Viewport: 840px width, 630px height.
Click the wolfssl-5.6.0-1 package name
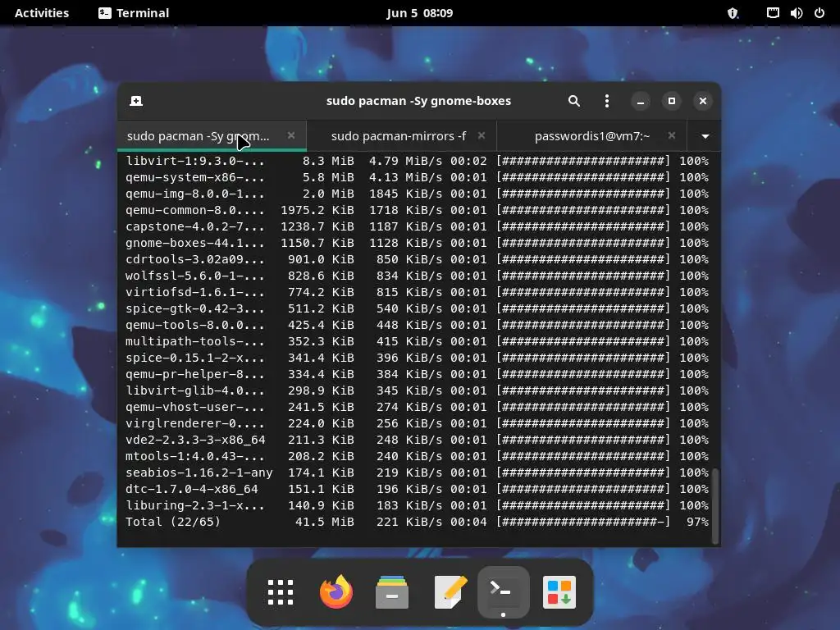[x=195, y=276]
